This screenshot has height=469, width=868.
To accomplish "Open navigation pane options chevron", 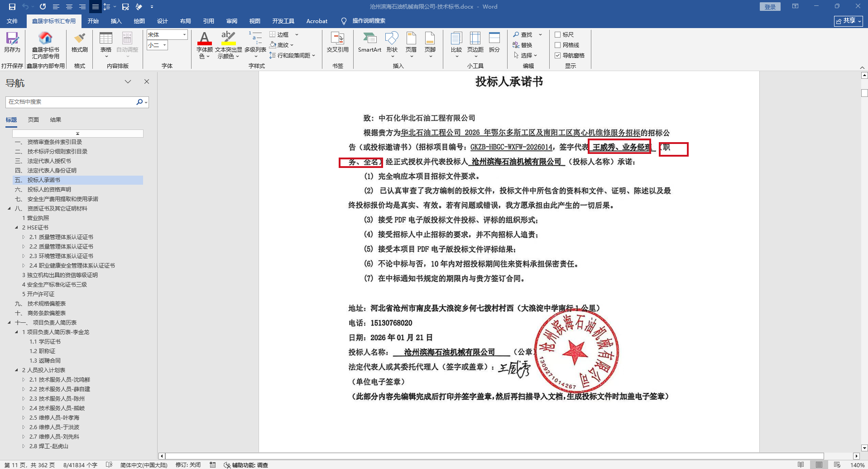I will (x=128, y=81).
